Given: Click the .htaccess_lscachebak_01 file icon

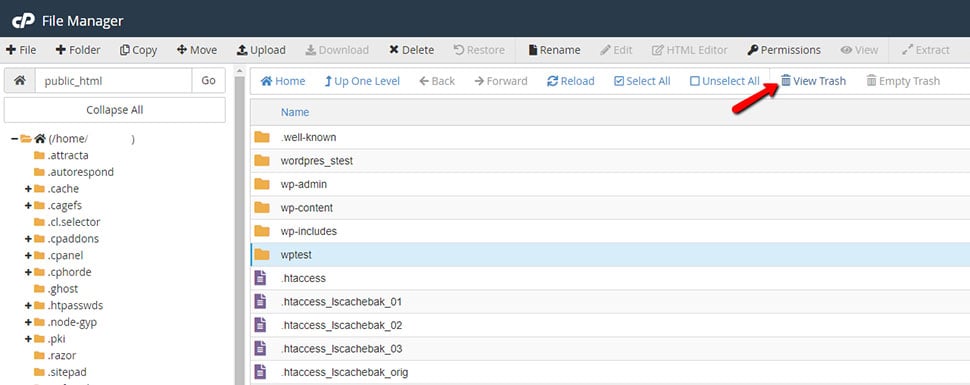Looking at the screenshot, I should point(260,302).
